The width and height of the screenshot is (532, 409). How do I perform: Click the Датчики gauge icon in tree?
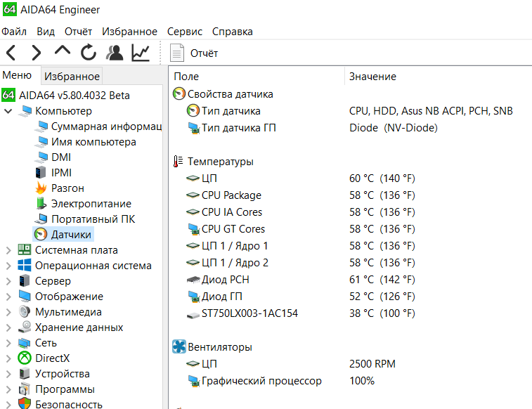point(41,234)
